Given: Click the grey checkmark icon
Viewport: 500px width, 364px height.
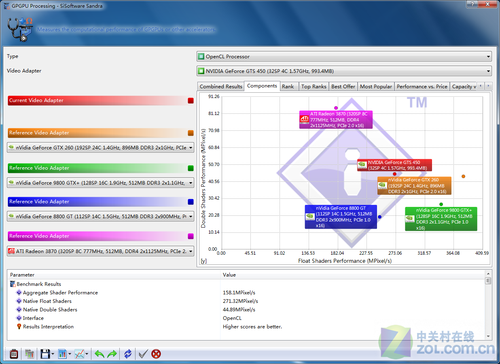Looking at the screenshot, I should (143, 353).
